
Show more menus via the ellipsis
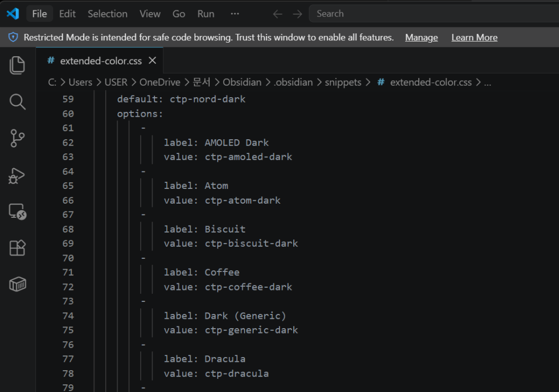[x=235, y=14]
